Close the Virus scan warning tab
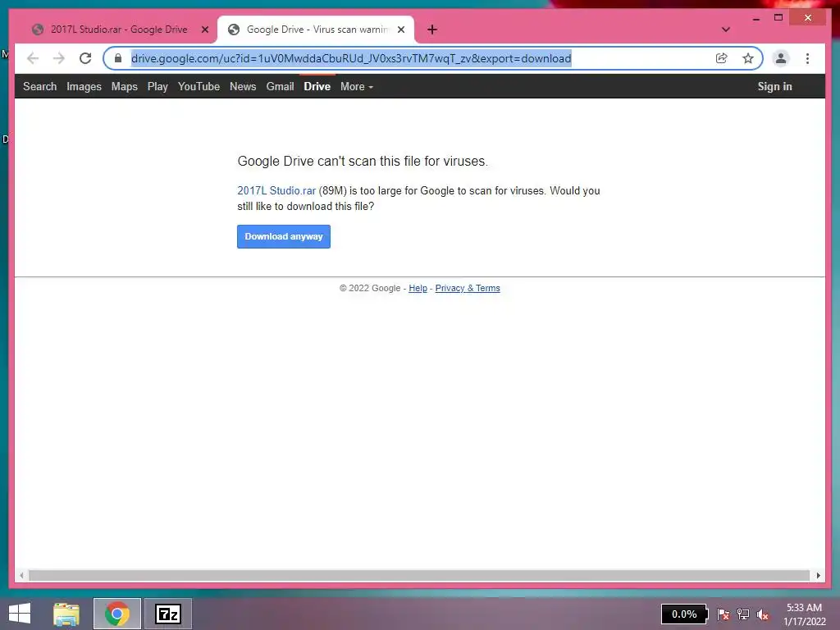Viewport: 840px width, 630px height. (x=400, y=30)
